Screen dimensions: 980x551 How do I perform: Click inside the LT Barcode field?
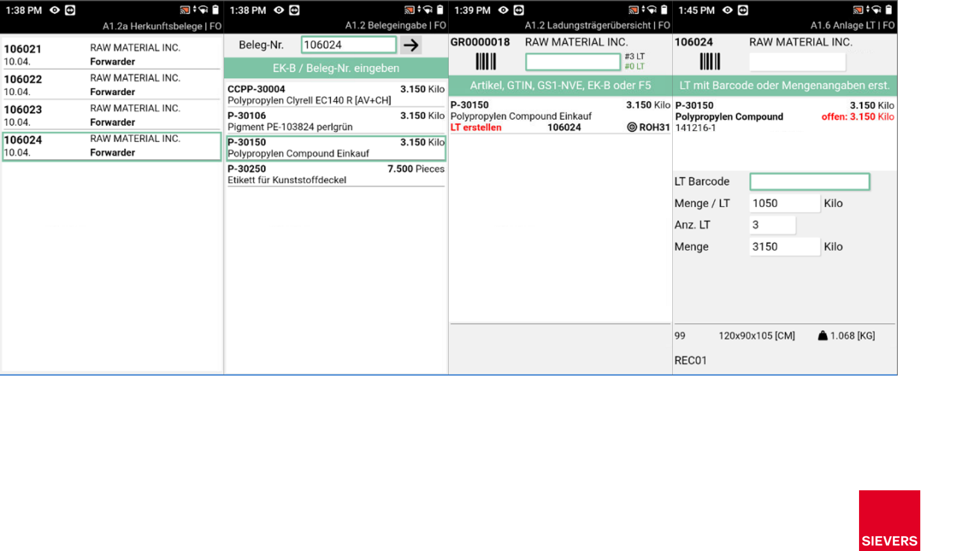point(810,182)
